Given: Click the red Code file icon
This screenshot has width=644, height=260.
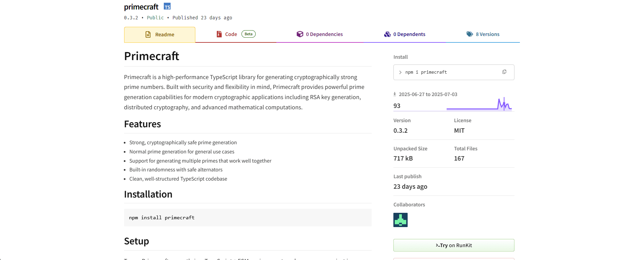Looking at the screenshot, I should click(x=219, y=34).
